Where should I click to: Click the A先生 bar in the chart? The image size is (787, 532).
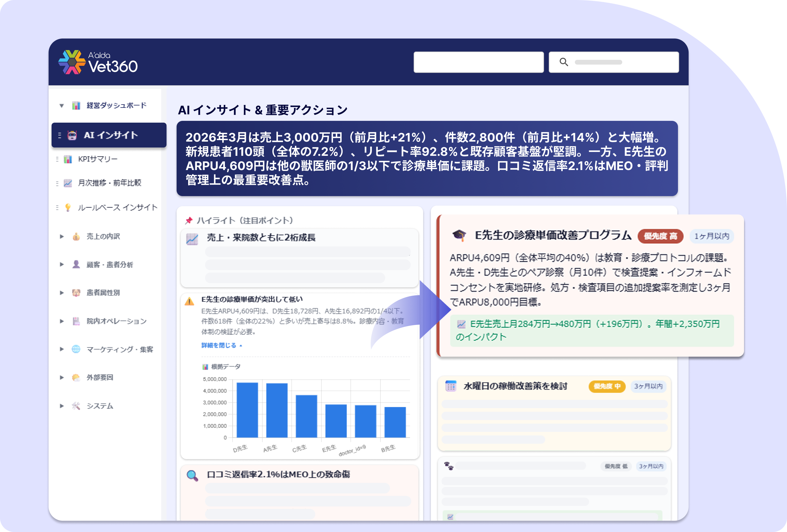point(277,410)
